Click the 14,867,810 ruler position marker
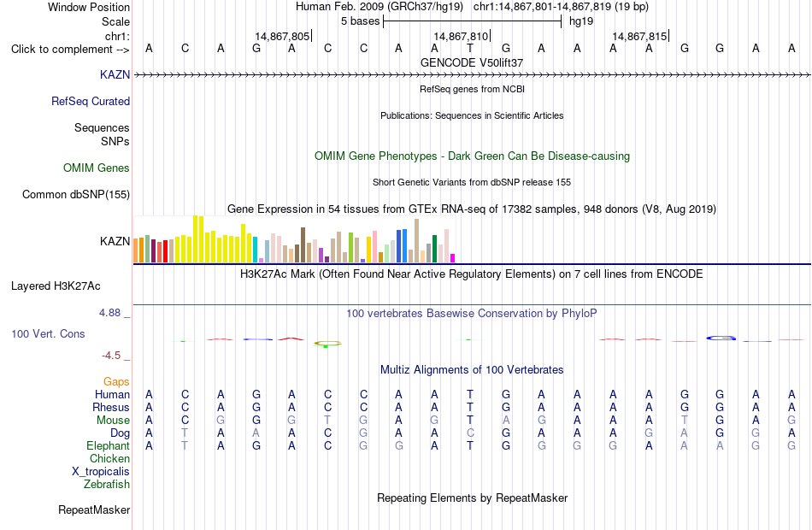Image resolution: width=812 pixels, height=530 pixels. tap(462, 36)
